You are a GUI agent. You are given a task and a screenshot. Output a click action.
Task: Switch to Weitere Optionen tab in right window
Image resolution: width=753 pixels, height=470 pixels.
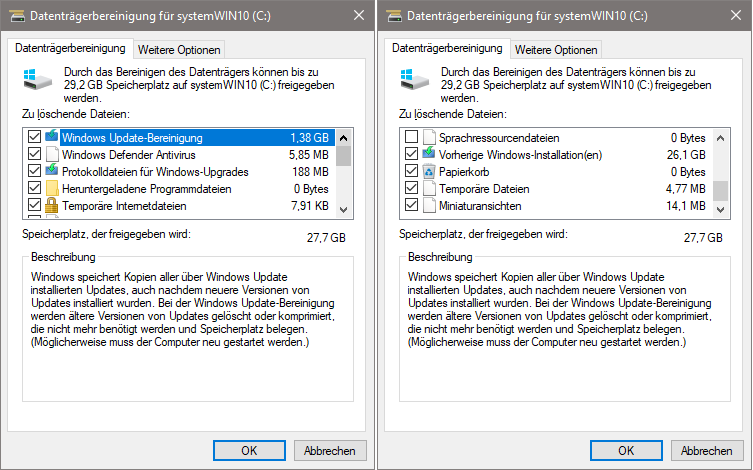pyautogui.click(x=556, y=50)
